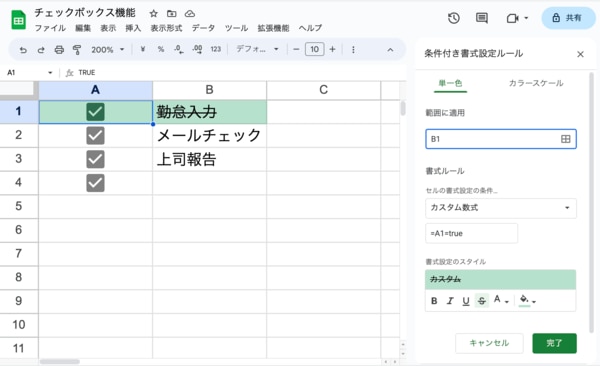
Task: Click the 共有 share button
Action: click(568, 18)
